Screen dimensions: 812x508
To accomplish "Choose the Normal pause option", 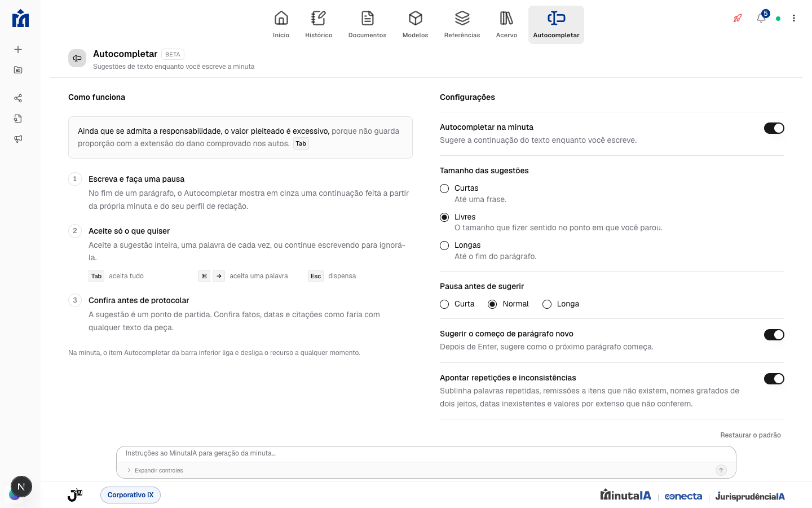I will point(492,304).
